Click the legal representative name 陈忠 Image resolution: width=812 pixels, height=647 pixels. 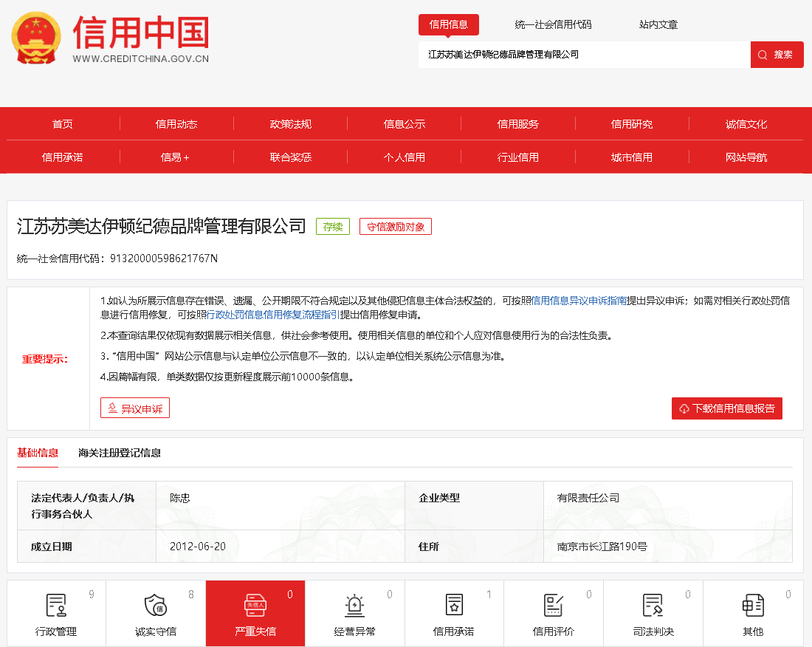point(179,498)
